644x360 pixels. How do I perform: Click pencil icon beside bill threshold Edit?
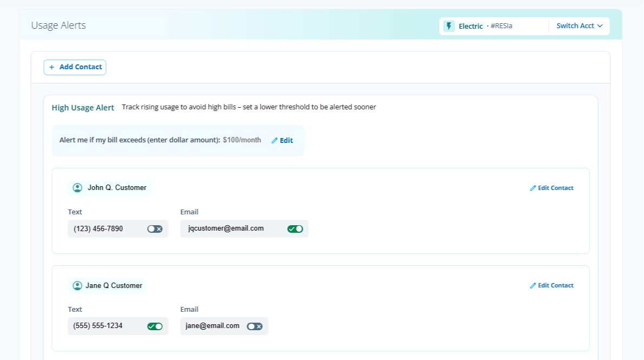(275, 141)
